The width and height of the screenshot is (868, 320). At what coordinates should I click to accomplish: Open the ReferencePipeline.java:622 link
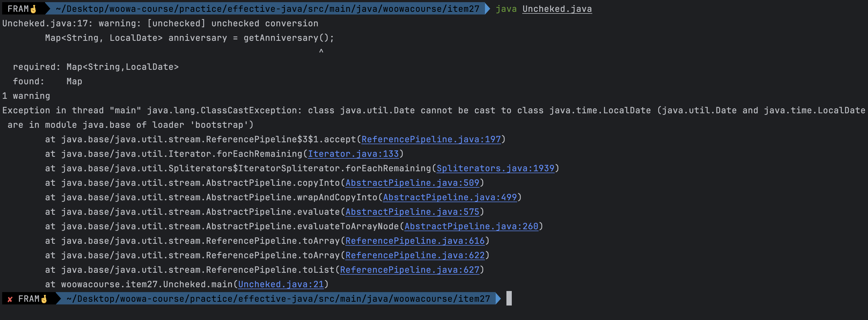click(x=415, y=255)
